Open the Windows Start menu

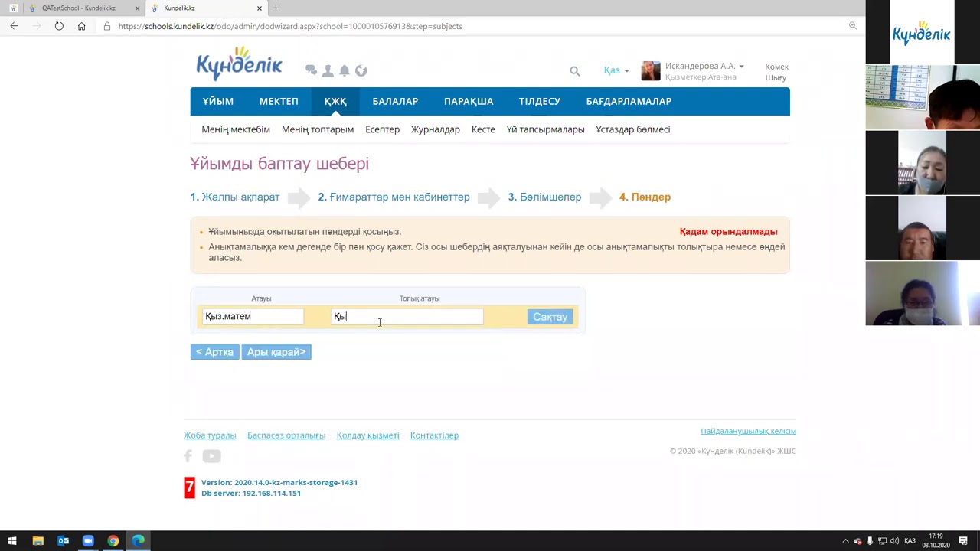(12, 541)
